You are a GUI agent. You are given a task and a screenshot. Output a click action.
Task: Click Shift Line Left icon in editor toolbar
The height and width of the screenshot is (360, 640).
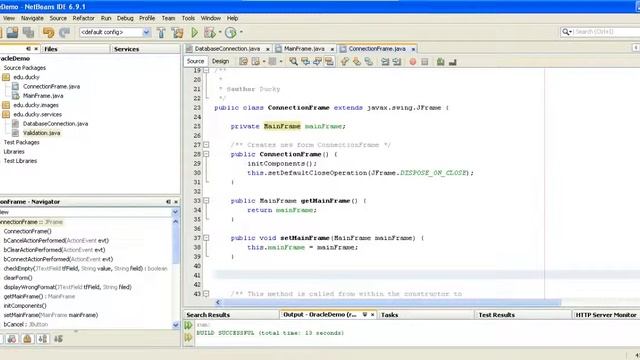pyautogui.click(x=385, y=62)
